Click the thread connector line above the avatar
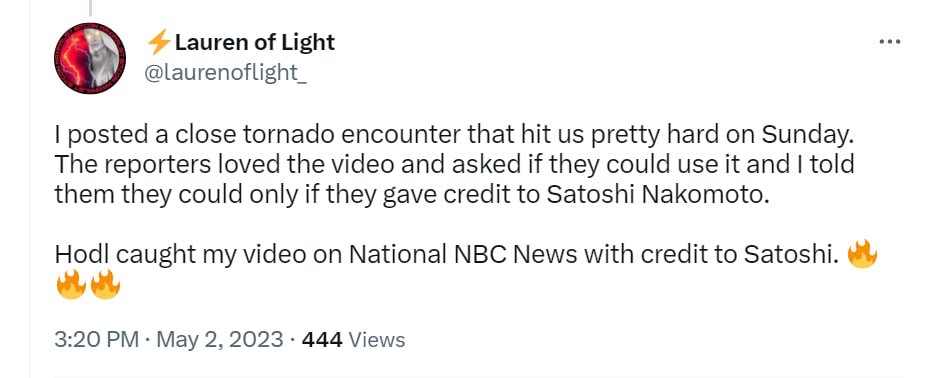The image size is (928, 378). pos(90,7)
